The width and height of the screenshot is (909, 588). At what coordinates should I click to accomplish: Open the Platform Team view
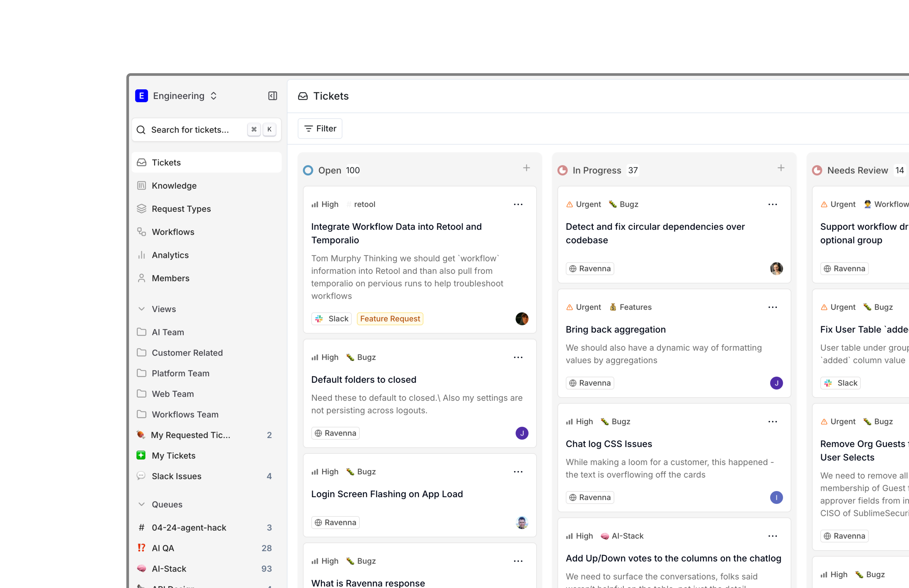pyautogui.click(x=207, y=374)
